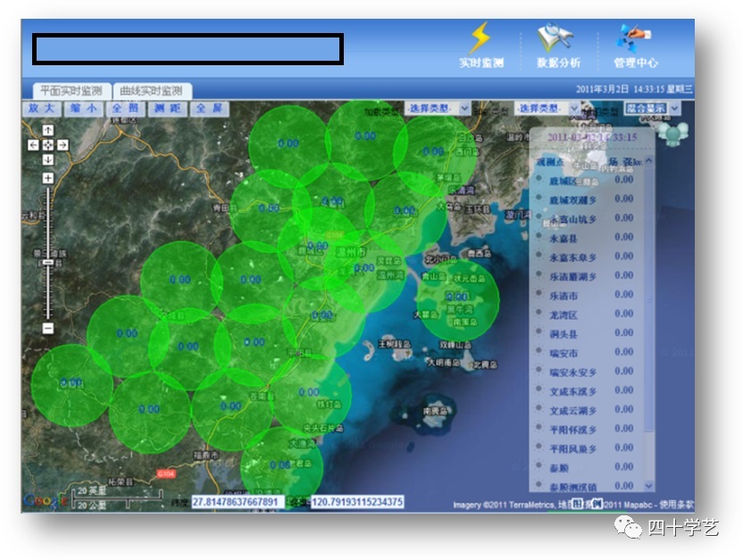Zoom out with the map minus icon

pos(48,328)
